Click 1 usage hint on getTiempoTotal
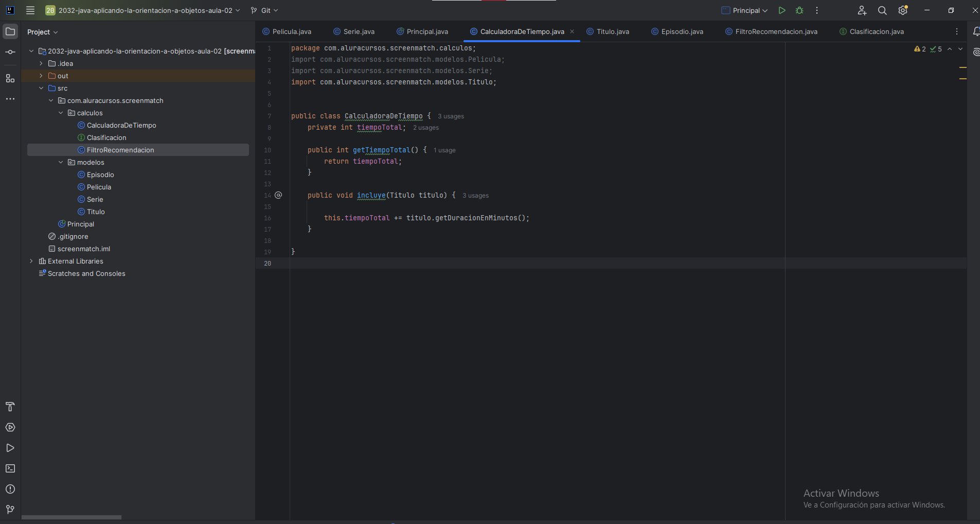This screenshot has width=980, height=524. pos(444,150)
